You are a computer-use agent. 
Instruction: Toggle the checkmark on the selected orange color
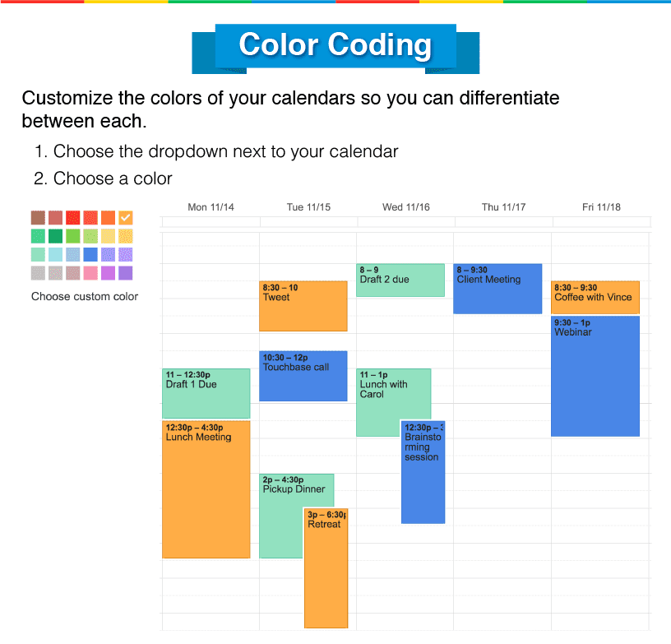(125, 217)
